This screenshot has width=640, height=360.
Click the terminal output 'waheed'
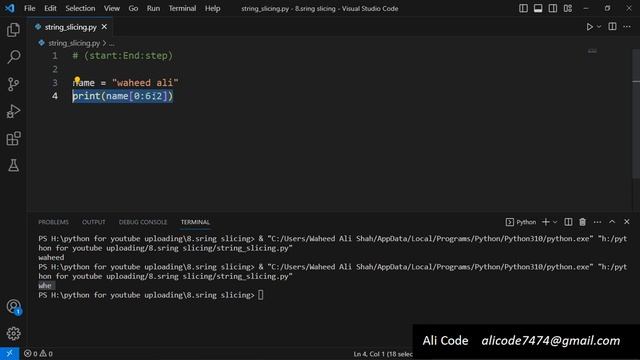(51, 258)
